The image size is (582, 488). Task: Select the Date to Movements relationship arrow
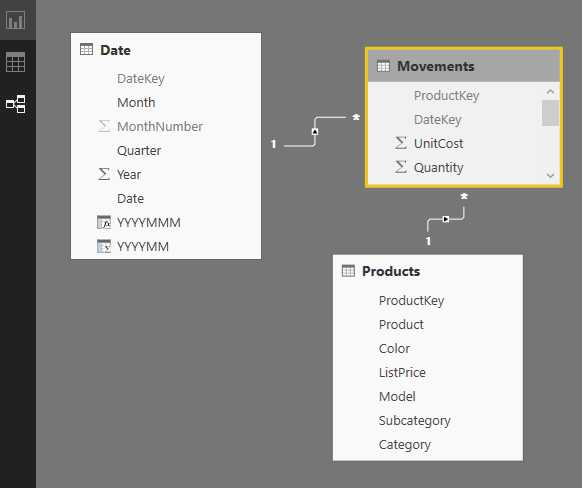[315, 131]
